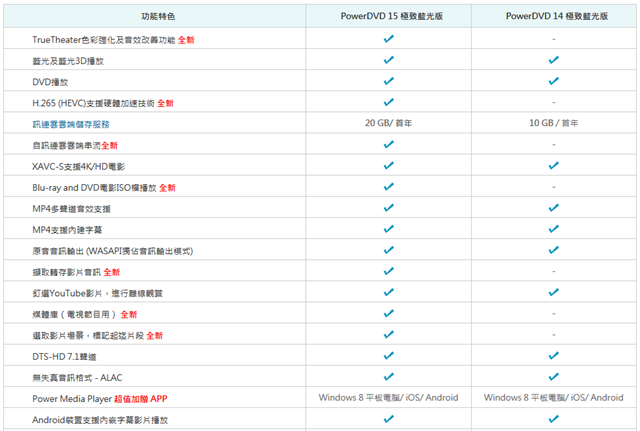Click PowerDVD 15 checkmark for MP4多聲道音效支援 row
The width and height of the screenshot is (640, 431).
[x=389, y=208]
